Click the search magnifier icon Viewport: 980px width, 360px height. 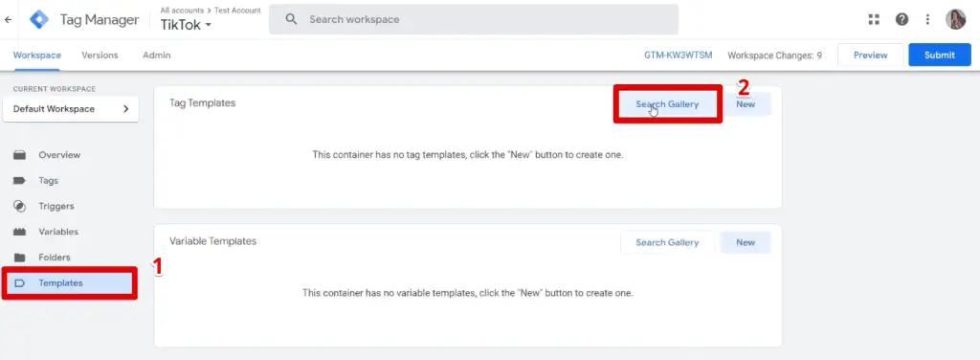(291, 19)
